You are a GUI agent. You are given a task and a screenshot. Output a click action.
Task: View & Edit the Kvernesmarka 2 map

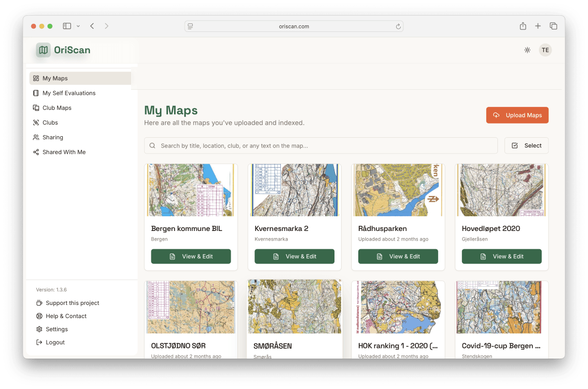coord(295,256)
